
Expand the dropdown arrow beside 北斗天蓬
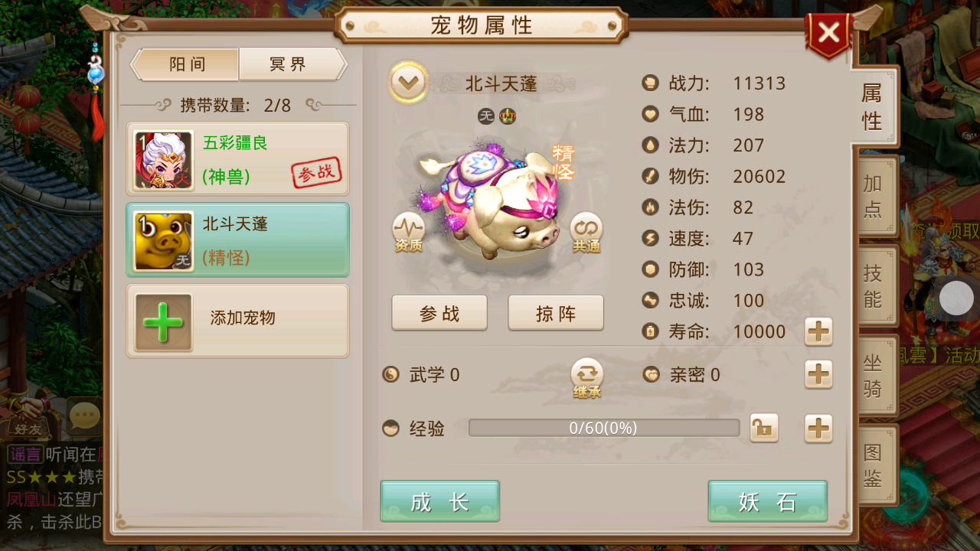coord(408,82)
